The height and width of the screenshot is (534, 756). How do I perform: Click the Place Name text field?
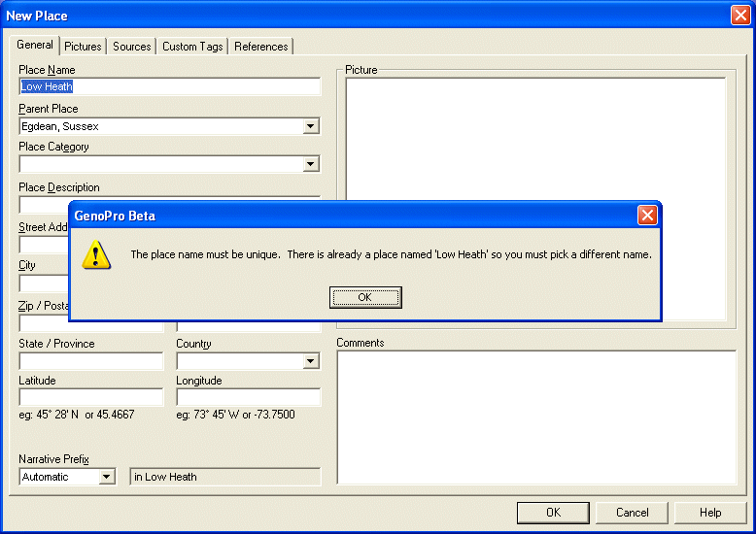coord(169,87)
